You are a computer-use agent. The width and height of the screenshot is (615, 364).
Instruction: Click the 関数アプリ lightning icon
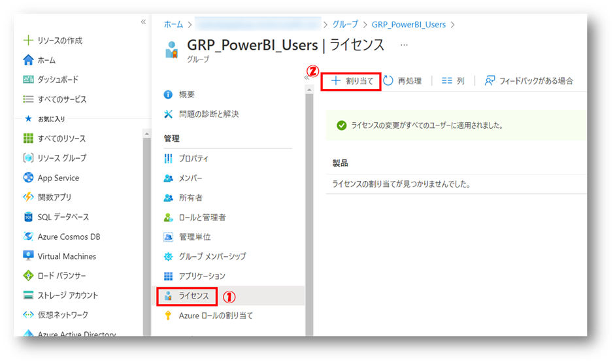(x=28, y=197)
